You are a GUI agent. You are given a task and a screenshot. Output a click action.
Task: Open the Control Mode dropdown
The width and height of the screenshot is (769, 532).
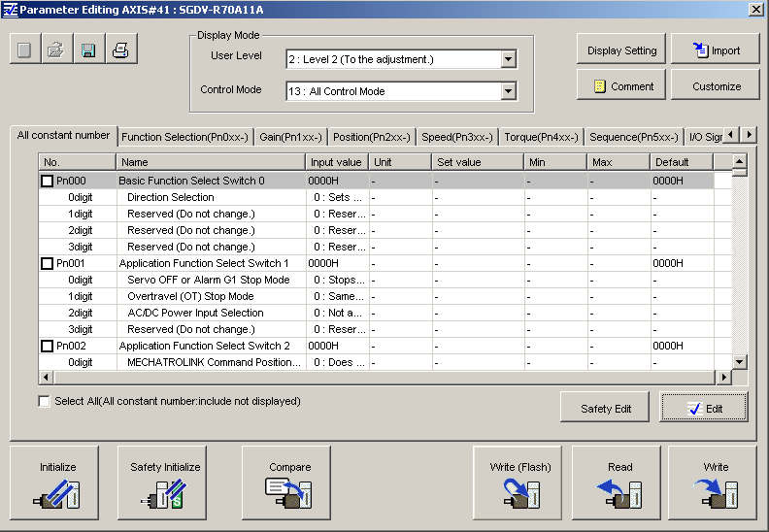[509, 91]
